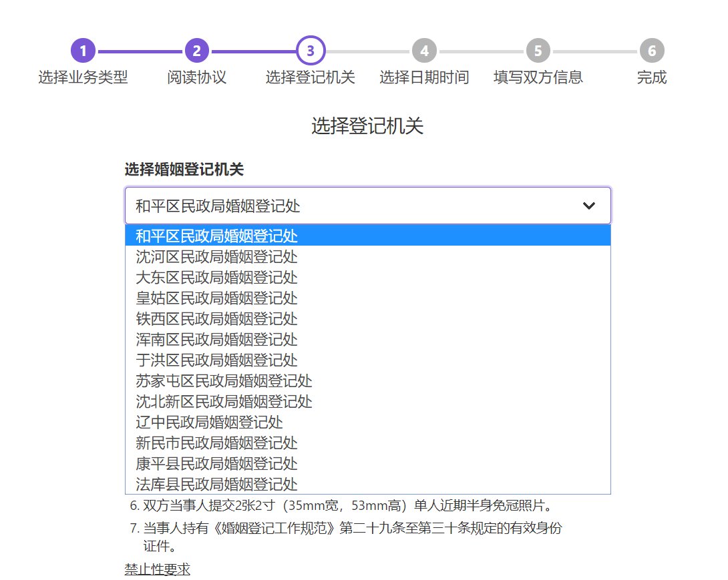Click step 6 circle 完成
The width and height of the screenshot is (728, 580).
pyautogui.click(x=651, y=51)
